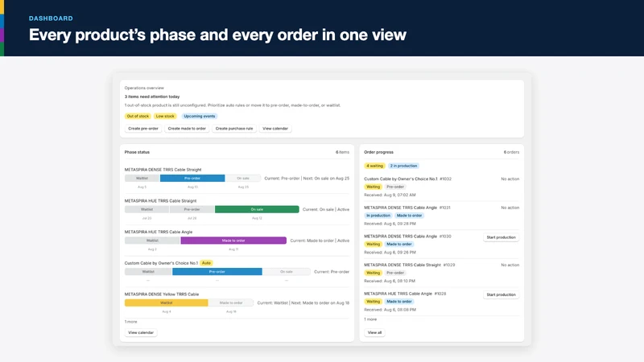Open View calendar in Operations overview
644x362 pixels.
point(275,129)
